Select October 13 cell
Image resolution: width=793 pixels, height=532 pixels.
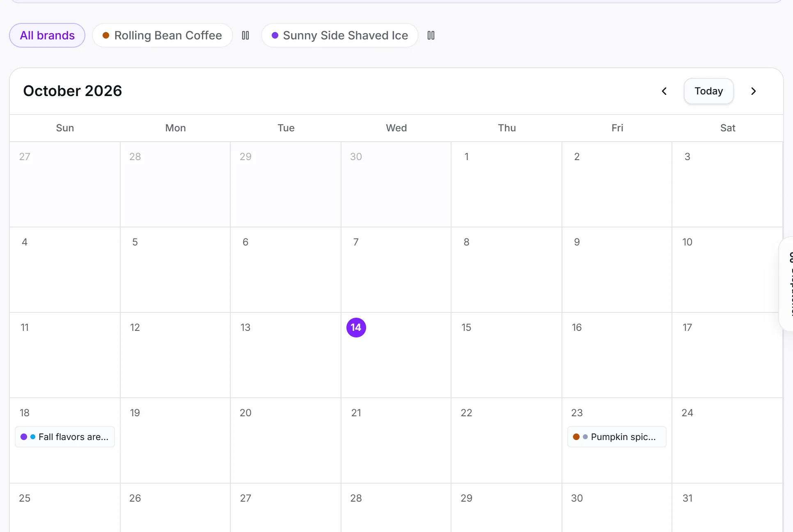tap(286, 355)
